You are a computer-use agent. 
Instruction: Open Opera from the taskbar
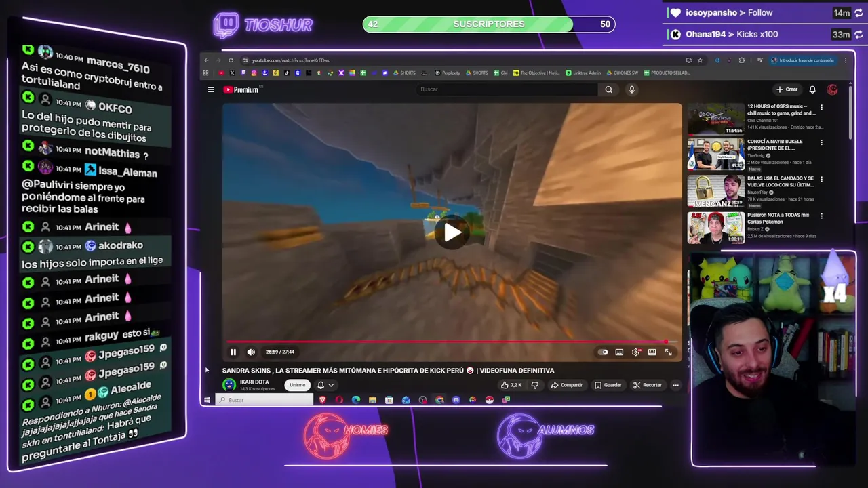tap(339, 400)
